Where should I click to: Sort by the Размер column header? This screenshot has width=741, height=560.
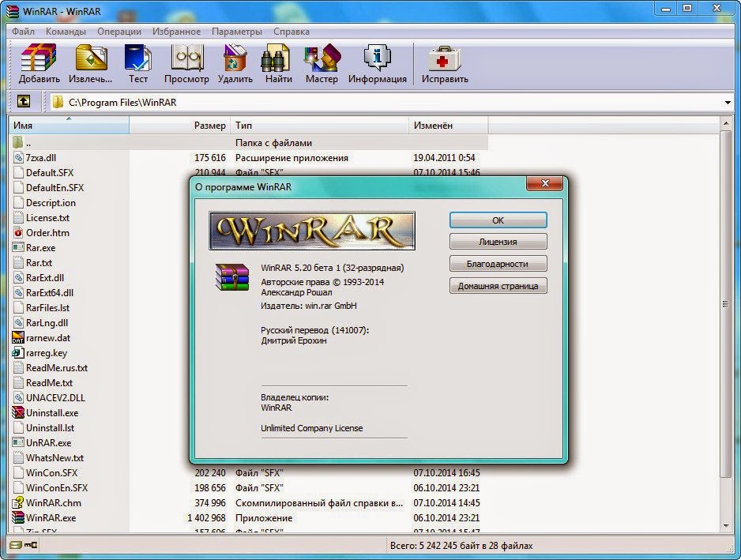pos(179,126)
